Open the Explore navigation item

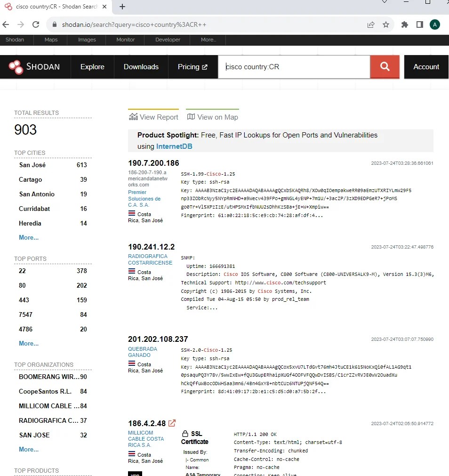tap(92, 67)
